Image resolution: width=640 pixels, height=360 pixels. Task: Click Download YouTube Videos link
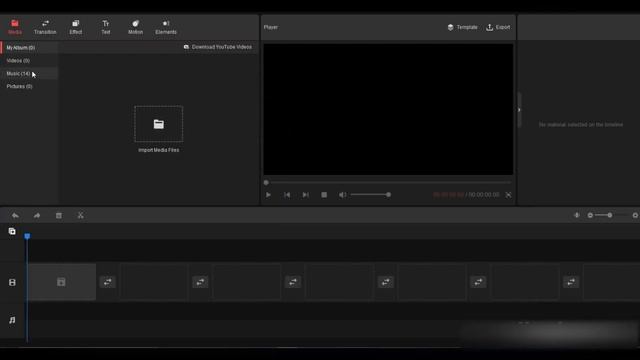click(x=218, y=47)
